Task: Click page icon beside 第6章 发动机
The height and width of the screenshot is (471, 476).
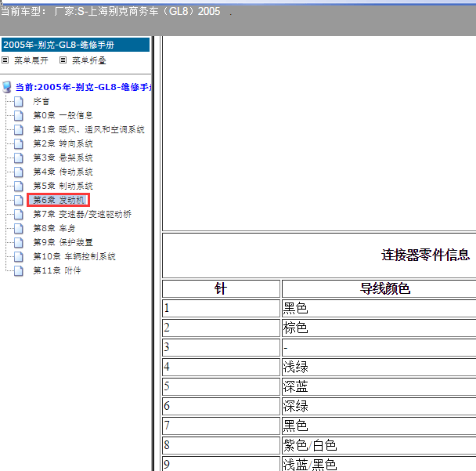Action: pos(18,200)
